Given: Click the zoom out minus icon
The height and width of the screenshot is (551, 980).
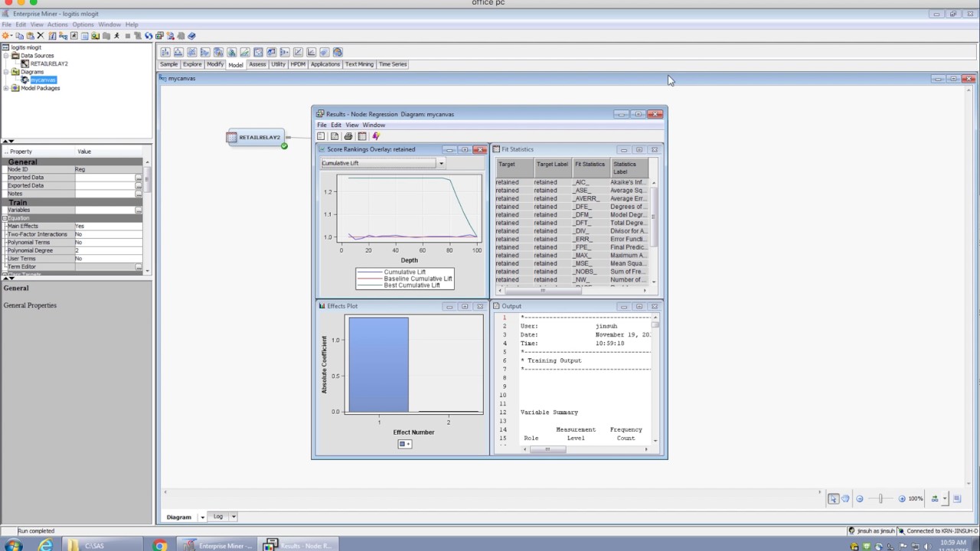Looking at the screenshot, I should (860, 499).
